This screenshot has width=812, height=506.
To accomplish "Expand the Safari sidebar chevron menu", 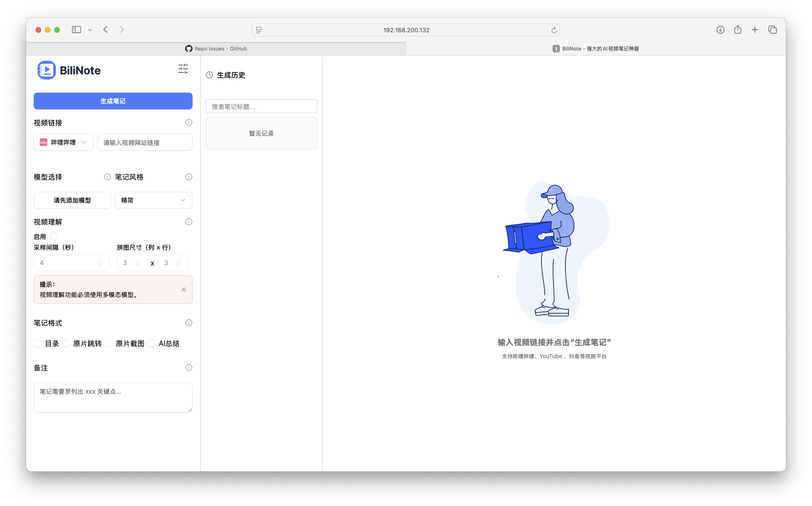I will (90, 30).
